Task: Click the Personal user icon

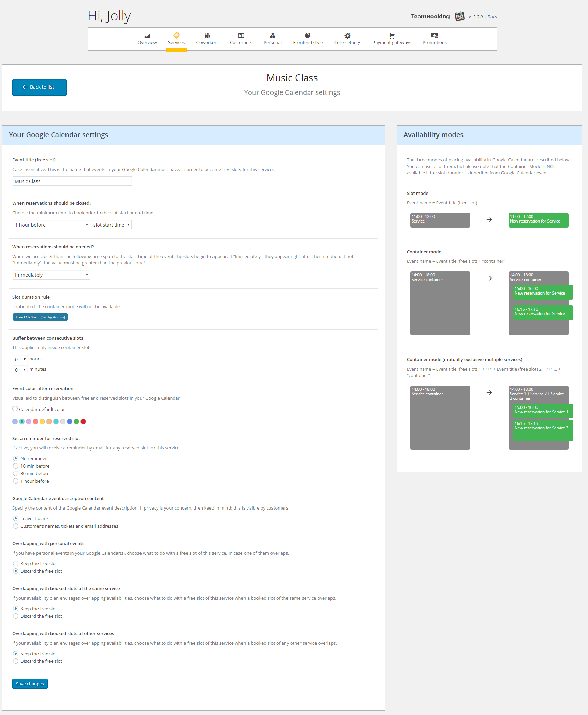Action: (273, 35)
